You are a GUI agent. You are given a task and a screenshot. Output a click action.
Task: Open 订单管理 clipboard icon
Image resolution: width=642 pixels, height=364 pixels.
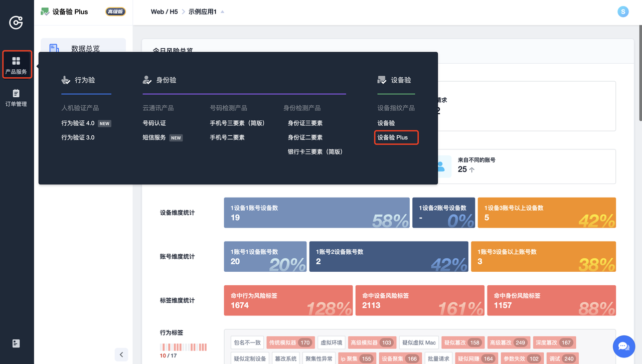[x=16, y=93]
